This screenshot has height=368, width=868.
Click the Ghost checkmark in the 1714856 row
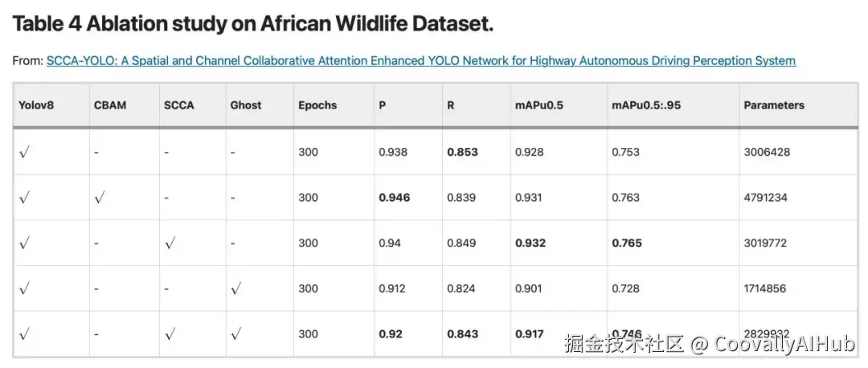(x=235, y=288)
